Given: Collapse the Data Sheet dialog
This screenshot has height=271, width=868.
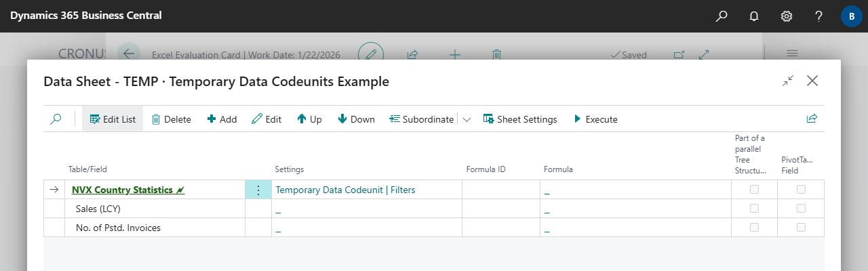Looking at the screenshot, I should click(788, 81).
